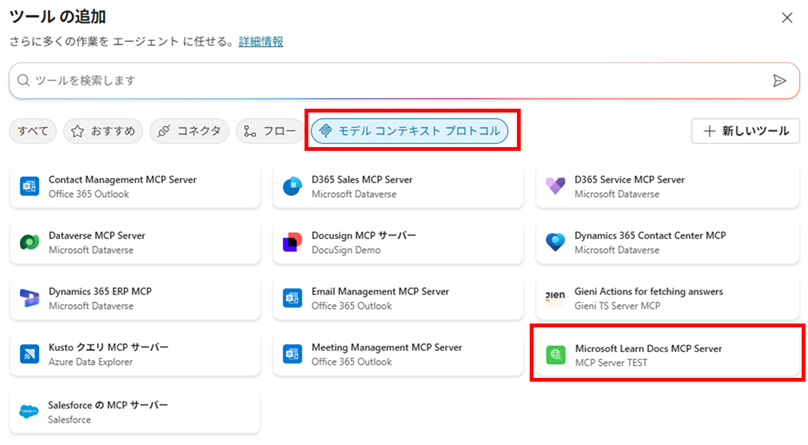Click the 'Dynamics 365 ERP MCP' title text

100,292
